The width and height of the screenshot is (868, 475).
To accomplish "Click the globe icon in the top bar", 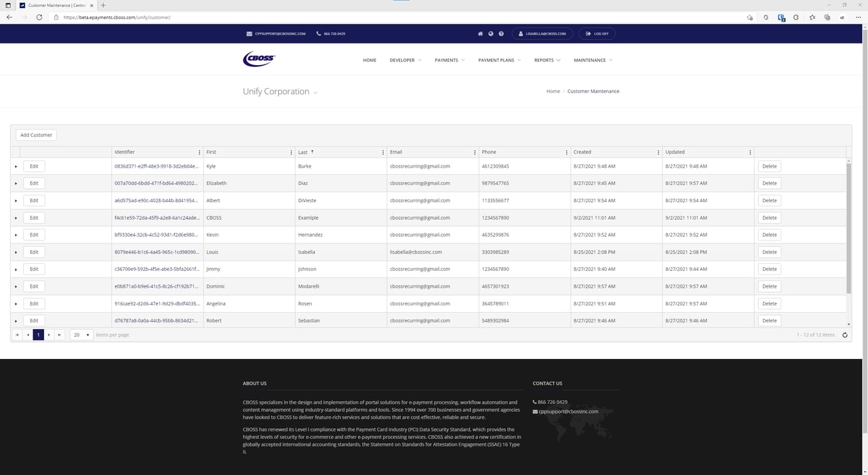I will click(x=490, y=33).
